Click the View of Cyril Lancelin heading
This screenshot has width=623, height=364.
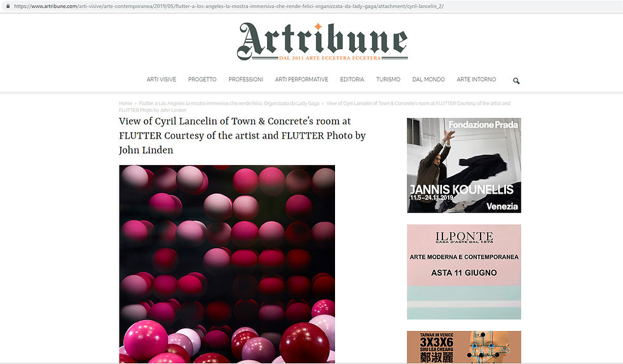click(x=242, y=136)
